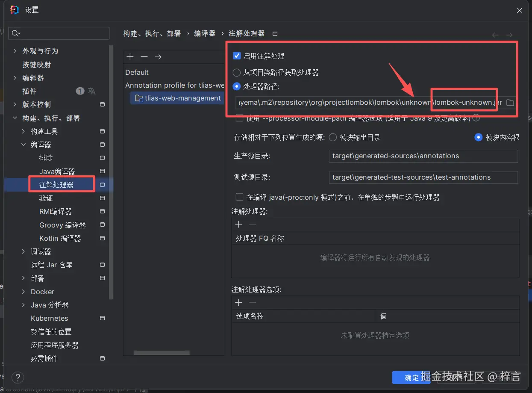
Task: Click the 生产源目录 input field
Action: (423, 156)
